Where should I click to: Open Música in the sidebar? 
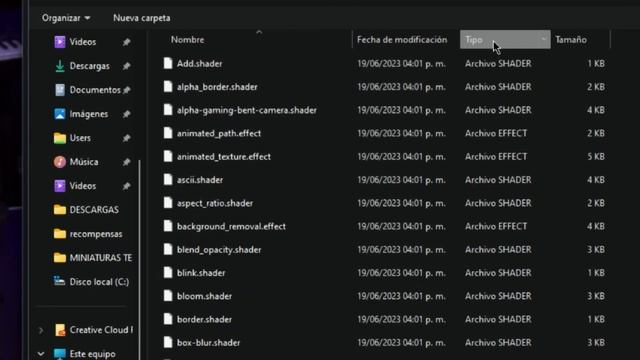84,162
